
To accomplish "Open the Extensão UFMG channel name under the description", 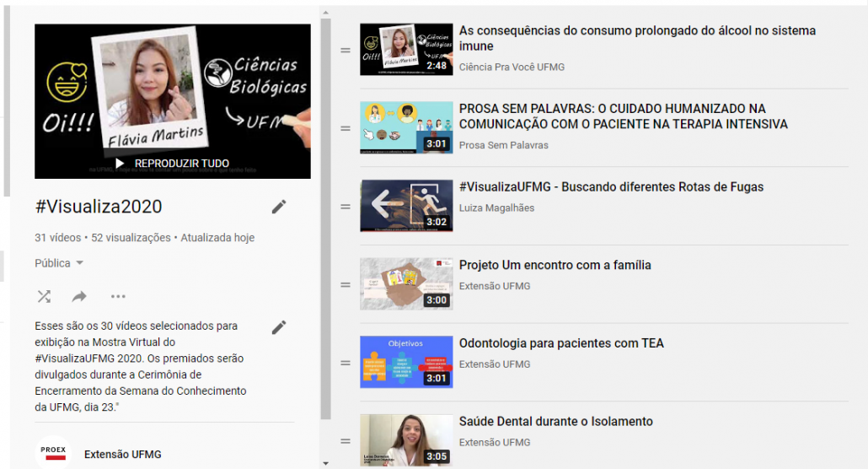I will click(x=123, y=455).
